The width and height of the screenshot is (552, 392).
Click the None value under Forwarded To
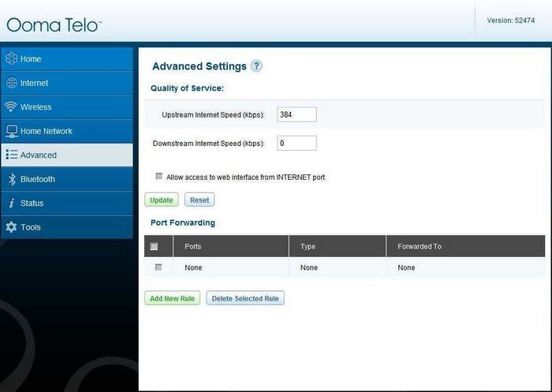coord(406,267)
